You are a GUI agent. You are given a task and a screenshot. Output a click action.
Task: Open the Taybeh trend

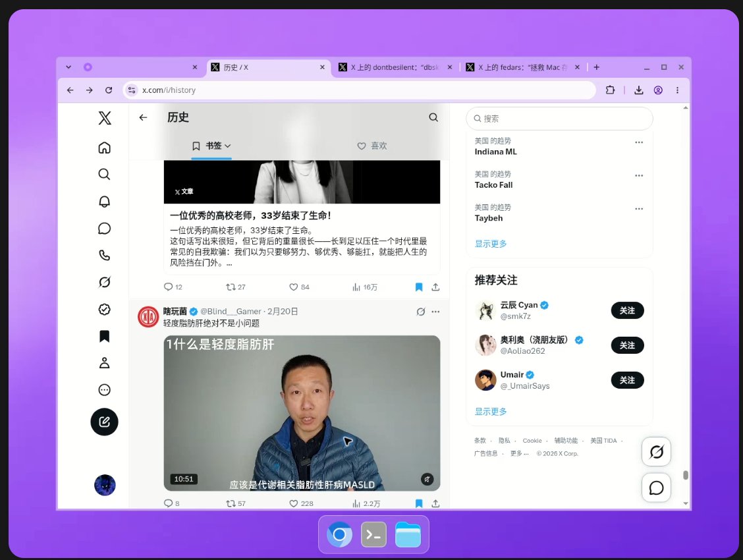489,218
